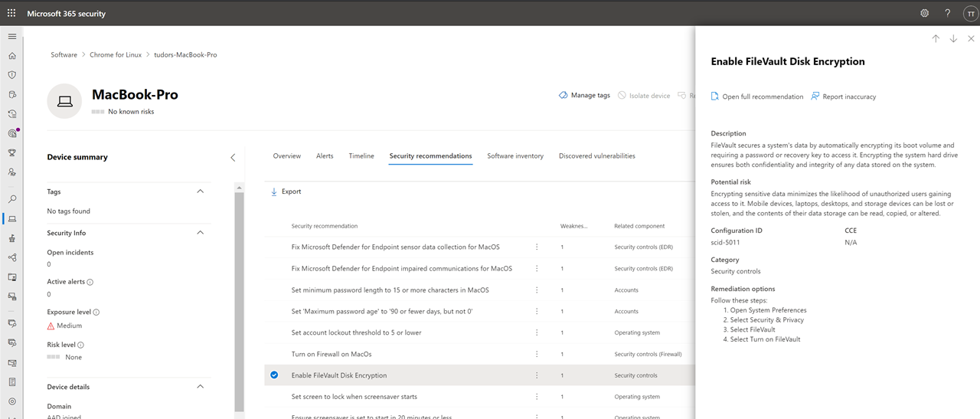
Task: Click the device summary vertical scrollbar
Action: click(x=239, y=306)
